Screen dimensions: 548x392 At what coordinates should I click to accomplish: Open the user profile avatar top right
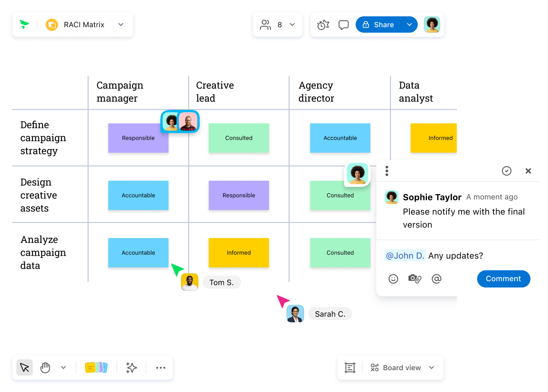(432, 24)
